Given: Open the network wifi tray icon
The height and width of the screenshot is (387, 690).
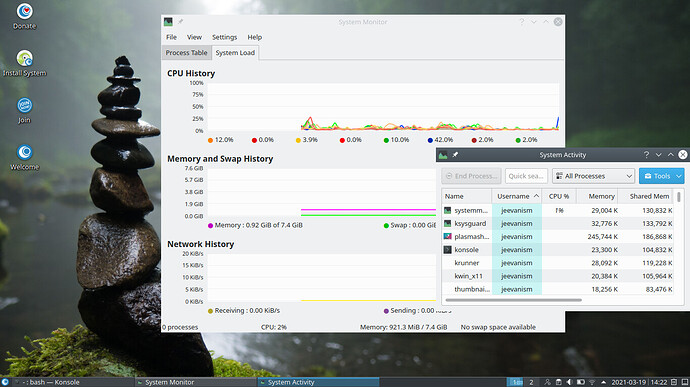Looking at the screenshot, I should click(x=592, y=382).
